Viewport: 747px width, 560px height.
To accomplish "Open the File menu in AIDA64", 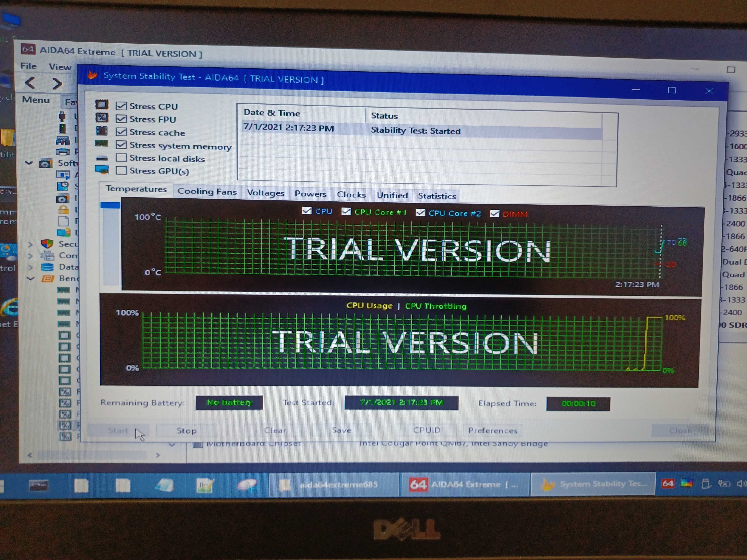I will click(28, 66).
